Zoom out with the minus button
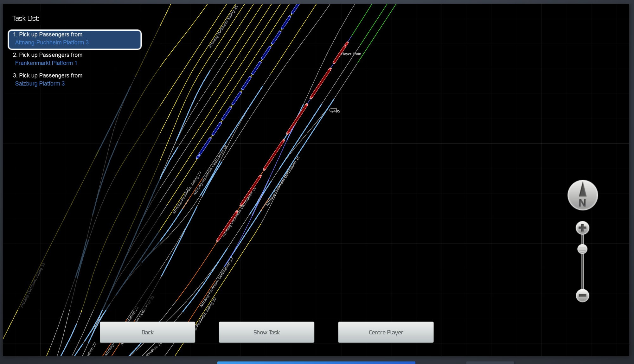The height and width of the screenshot is (364, 634). (582, 296)
